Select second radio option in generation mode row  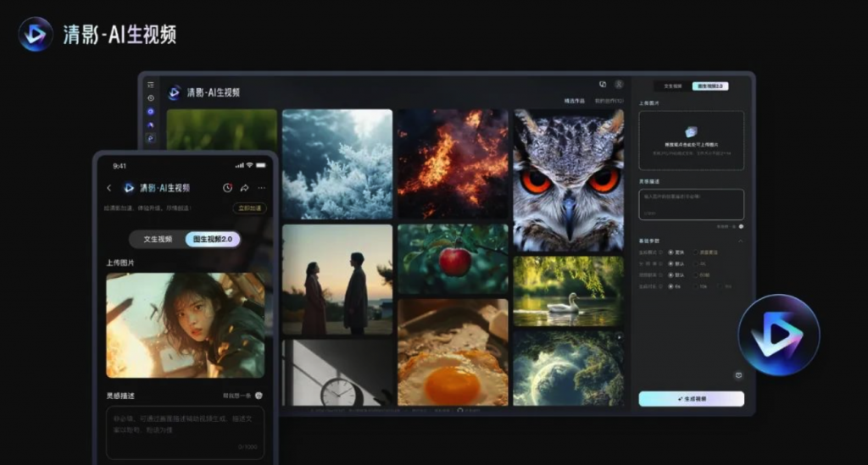click(695, 252)
